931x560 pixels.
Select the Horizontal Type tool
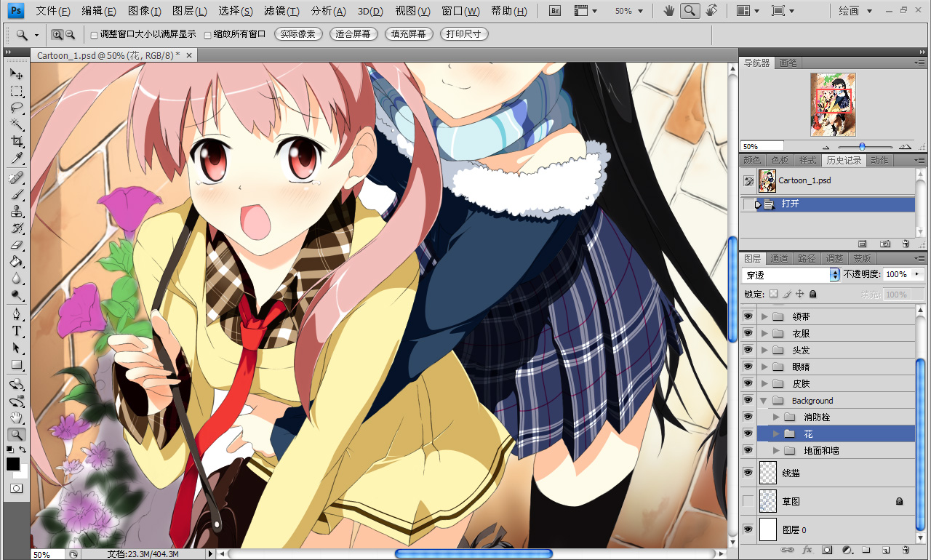[x=16, y=331]
